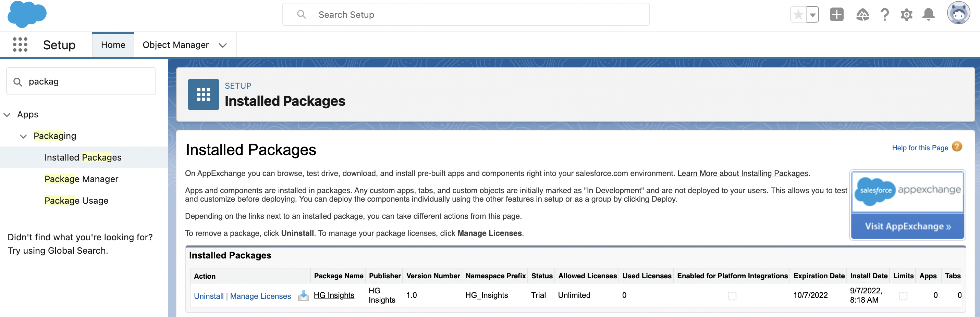Open the Help question mark icon
The height and width of the screenshot is (317, 980).
(884, 15)
